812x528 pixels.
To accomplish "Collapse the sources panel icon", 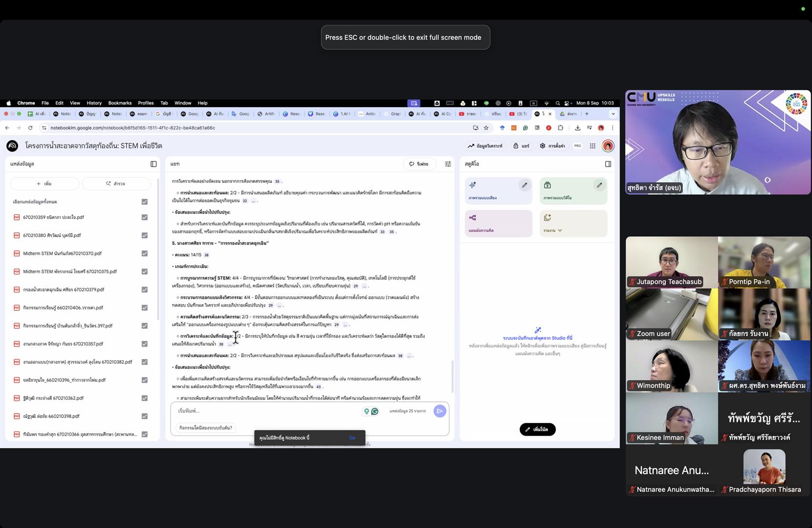I will [154, 164].
